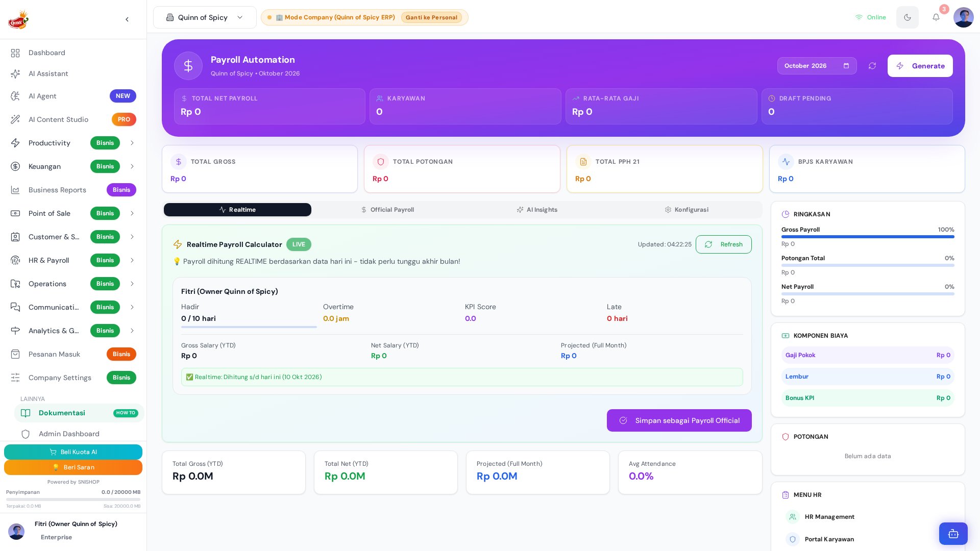The image size is (980, 551).
Task: Click the Beli Kuota AI button
Action: [73, 452]
